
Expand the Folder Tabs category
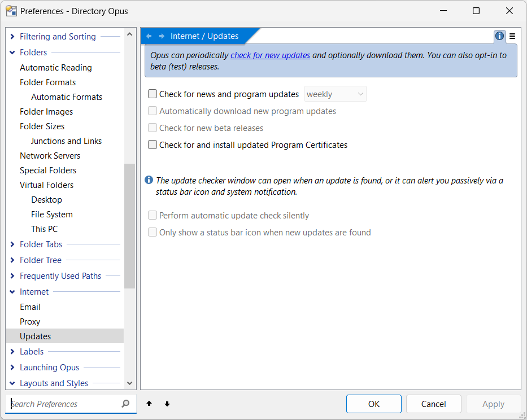tap(12, 244)
